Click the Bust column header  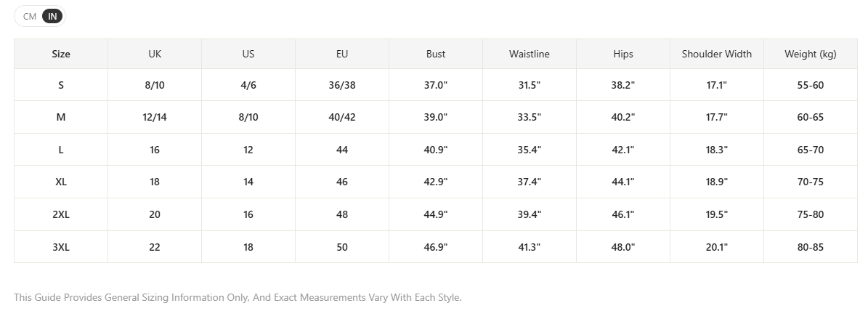pyautogui.click(x=436, y=54)
